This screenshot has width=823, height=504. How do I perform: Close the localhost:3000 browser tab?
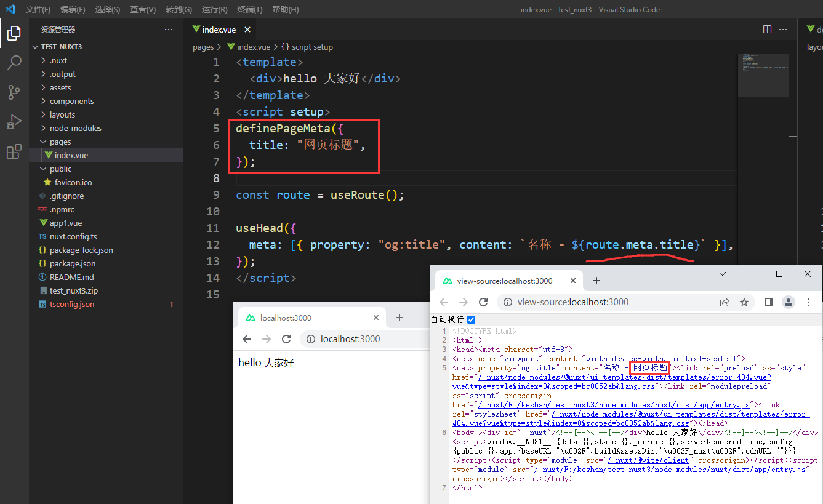tap(377, 318)
